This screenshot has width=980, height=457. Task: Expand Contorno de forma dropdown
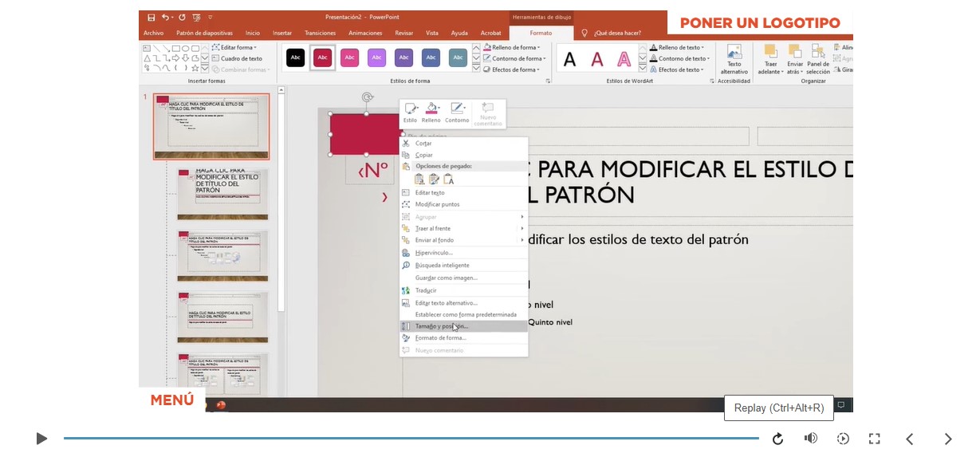(517, 59)
